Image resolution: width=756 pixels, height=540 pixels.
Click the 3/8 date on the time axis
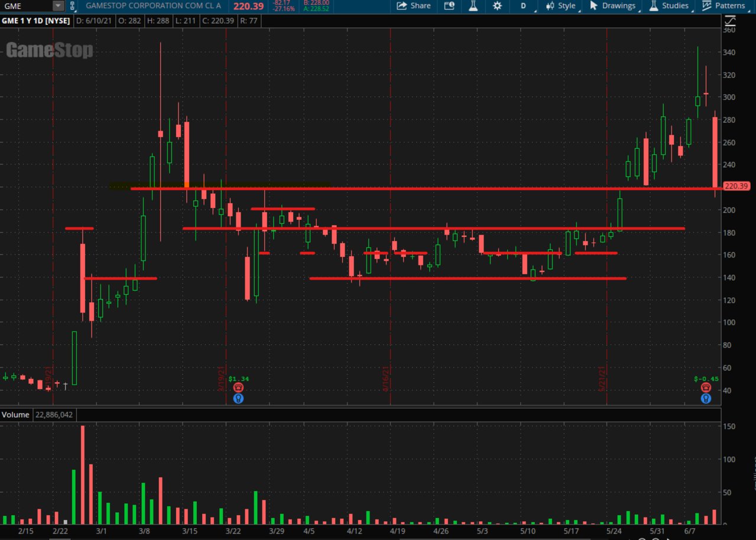[144, 531]
